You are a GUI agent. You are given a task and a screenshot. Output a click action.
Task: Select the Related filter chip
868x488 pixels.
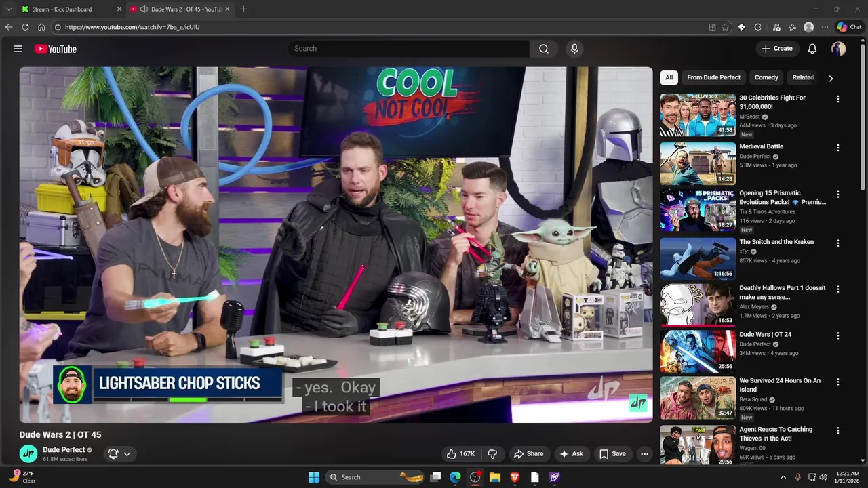(803, 77)
